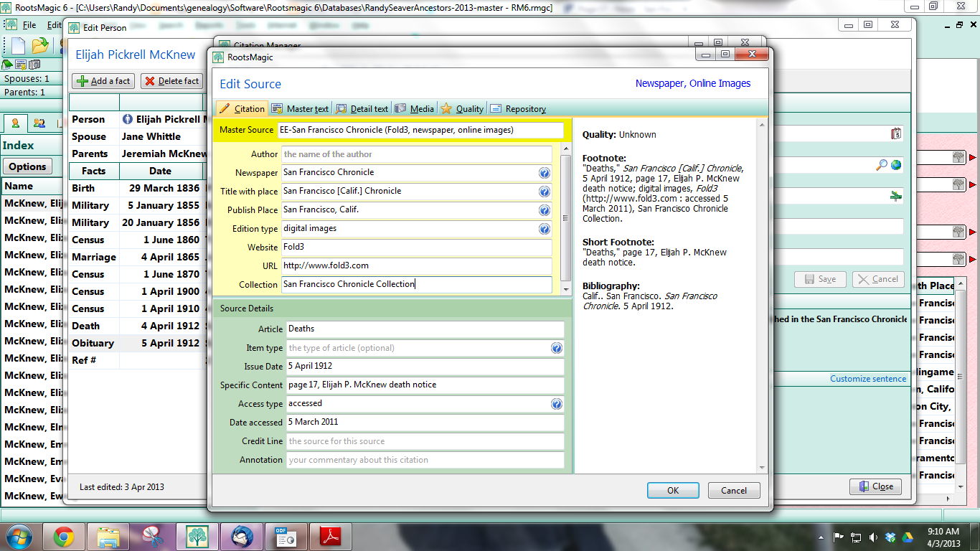The width and height of the screenshot is (980, 551).
Task: Click Cancel in Edit Source dialog
Action: (x=734, y=491)
